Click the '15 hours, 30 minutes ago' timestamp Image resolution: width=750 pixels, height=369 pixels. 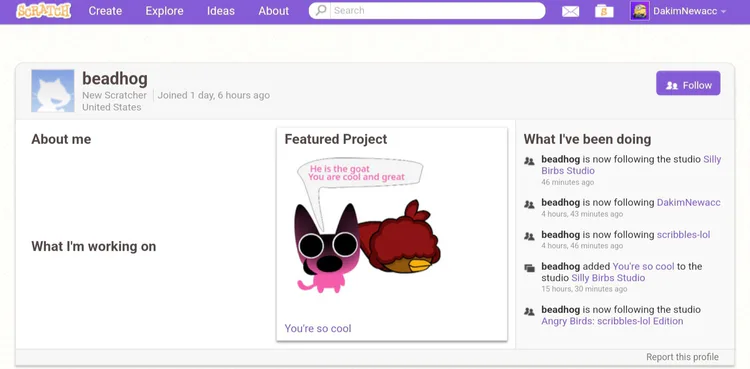point(584,289)
